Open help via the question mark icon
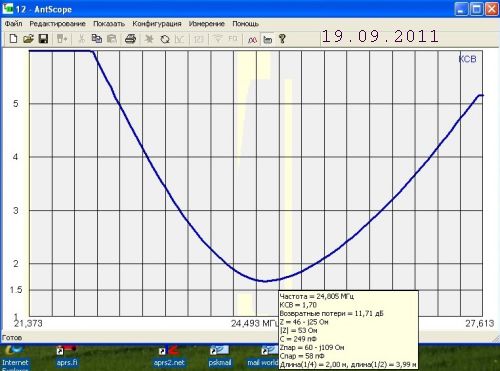This screenshot has width=500, height=371. click(282, 39)
